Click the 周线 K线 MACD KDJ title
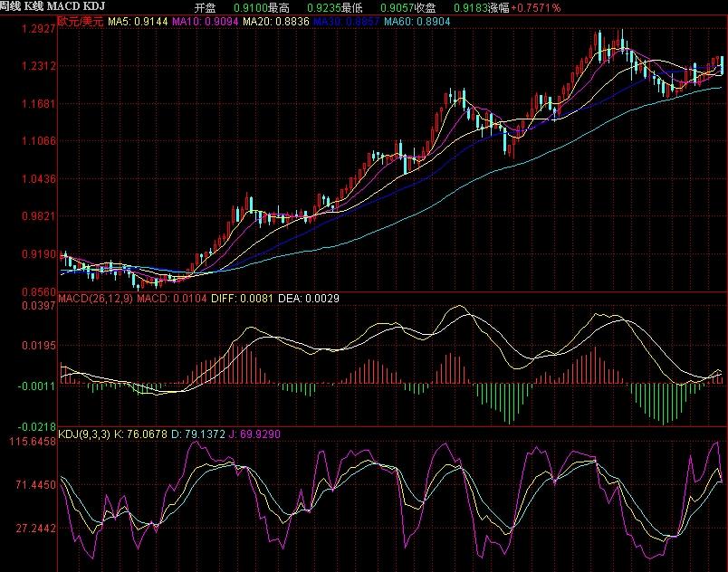Viewport: 728px width, 572px height. (x=49, y=6)
